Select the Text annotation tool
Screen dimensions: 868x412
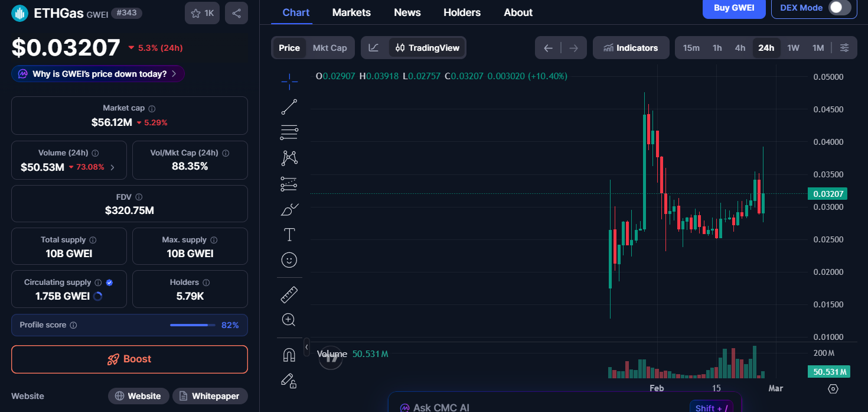point(289,234)
